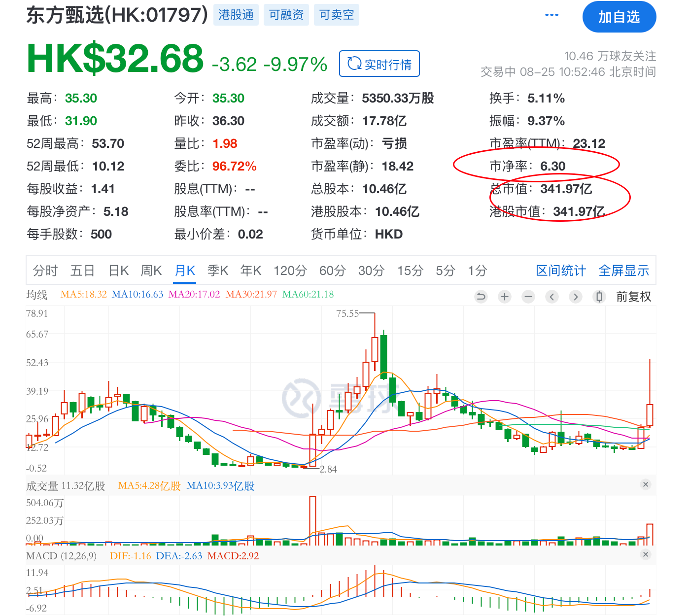
Task: Click the 委比 value 96.72%
Action: [235, 166]
